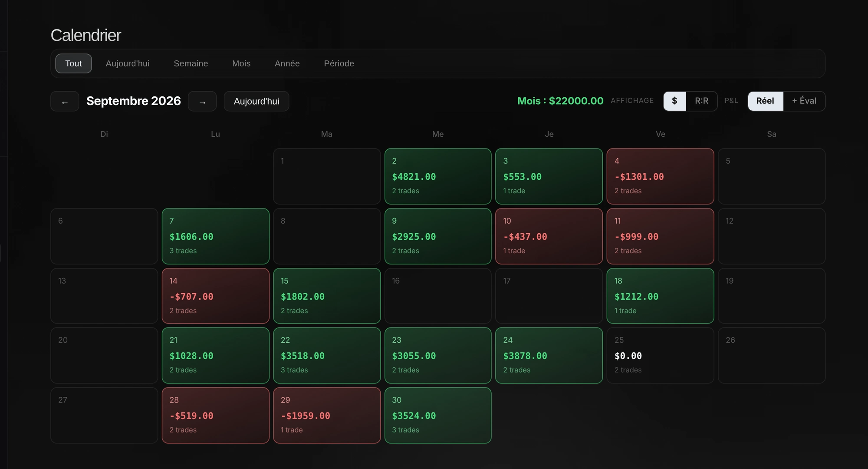Switch display to dollar mode
Image resolution: width=868 pixels, height=469 pixels.
pos(674,101)
